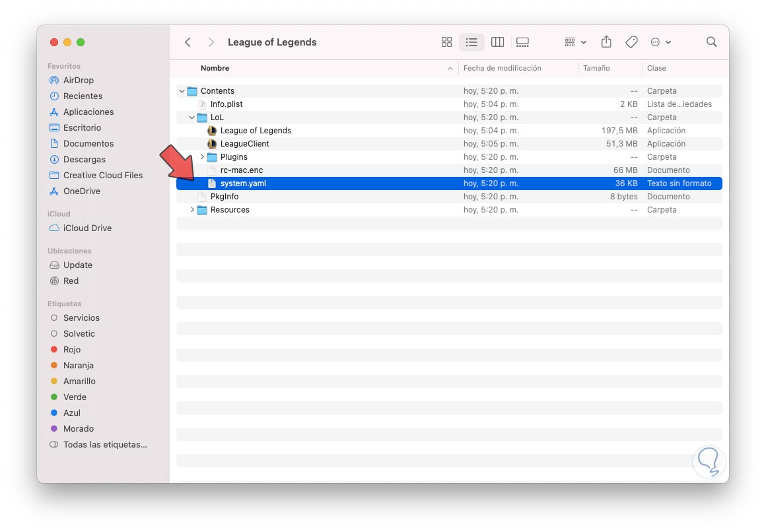The image size is (766, 532).
Task: Filter by the Solvetic tag
Action: (79, 334)
